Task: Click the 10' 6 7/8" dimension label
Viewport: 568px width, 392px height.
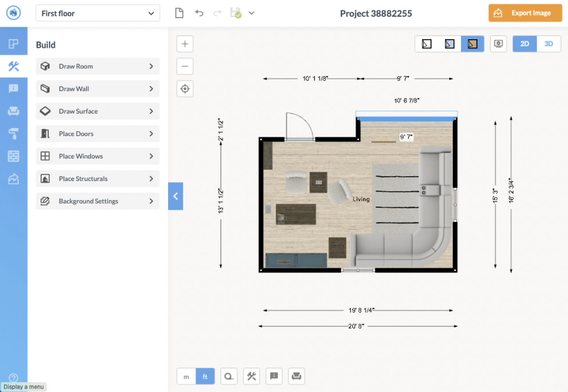Action: point(406,101)
